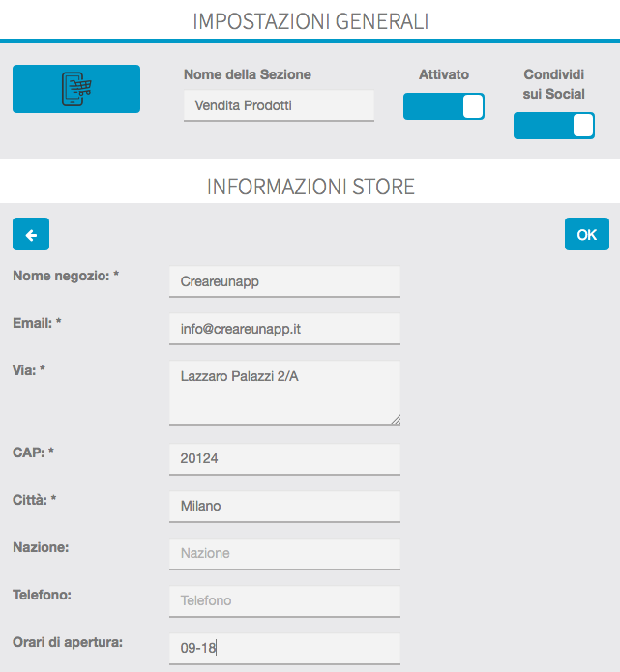The image size is (620, 672).
Task: Disable the Condividi sui Social switch
Action: pos(553,126)
